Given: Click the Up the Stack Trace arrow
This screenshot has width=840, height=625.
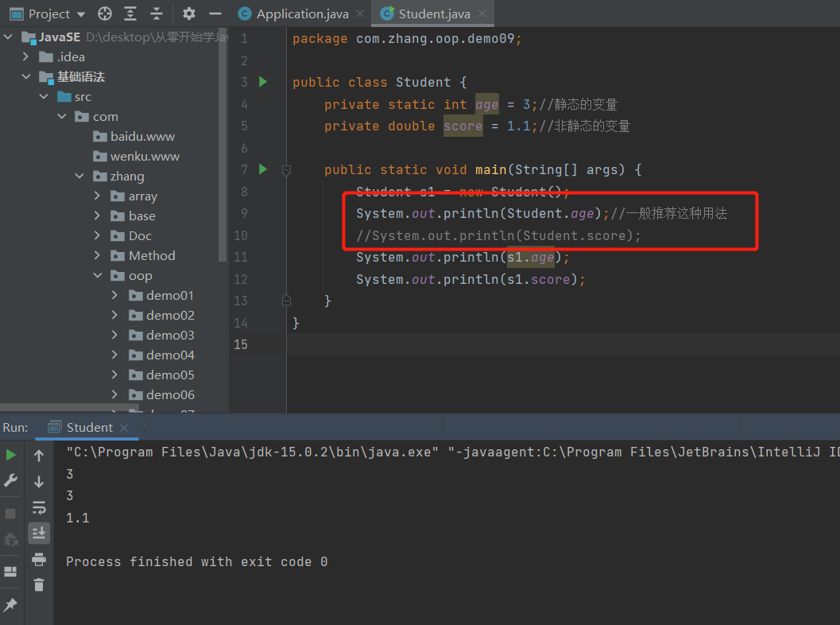Looking at the screenshot, I should 39,456.
